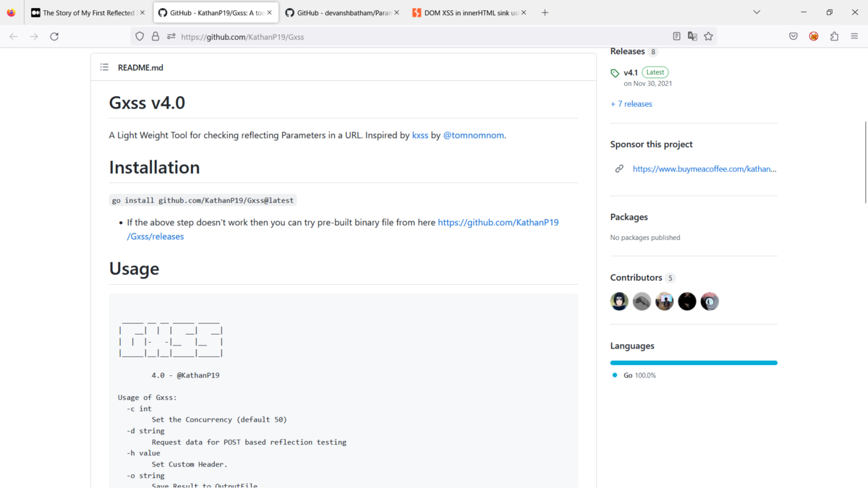Click the Save to Pocket icon
868x488 pixels.
pyautogui.click(x=793, y=36)
